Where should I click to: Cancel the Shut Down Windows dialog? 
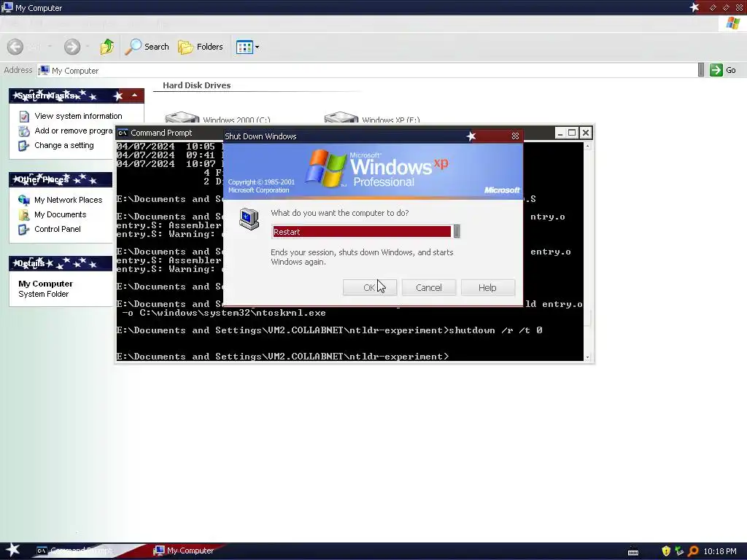[x=429, y=287]
